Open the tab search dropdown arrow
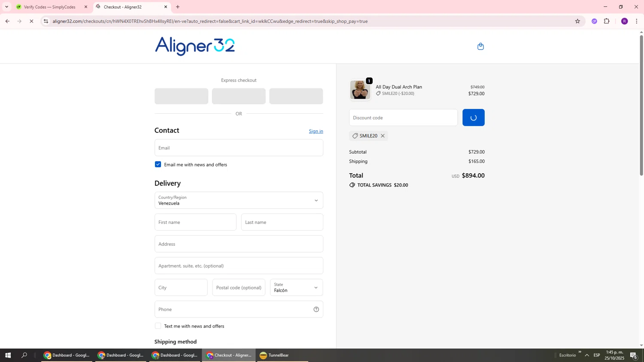The width and height of the screenshot is (644, 362). 6,7
